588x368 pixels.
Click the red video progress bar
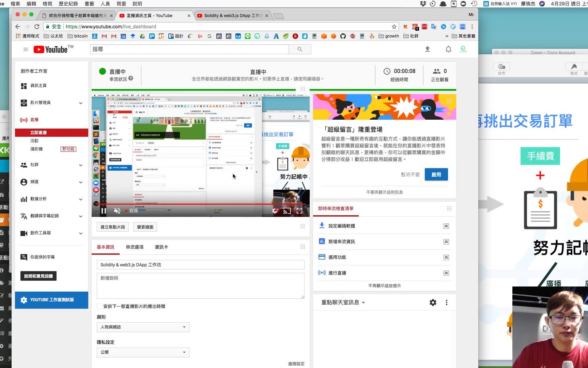(x=200, y=204)
